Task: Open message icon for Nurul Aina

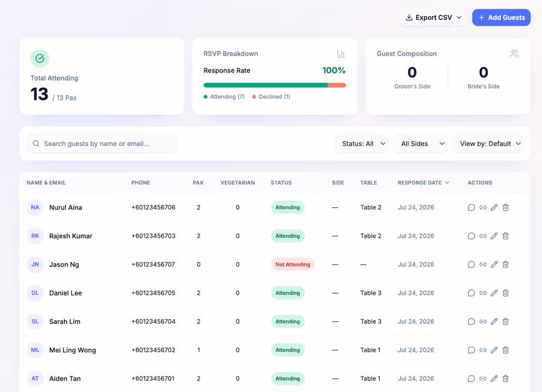Action: coord(471,207)
